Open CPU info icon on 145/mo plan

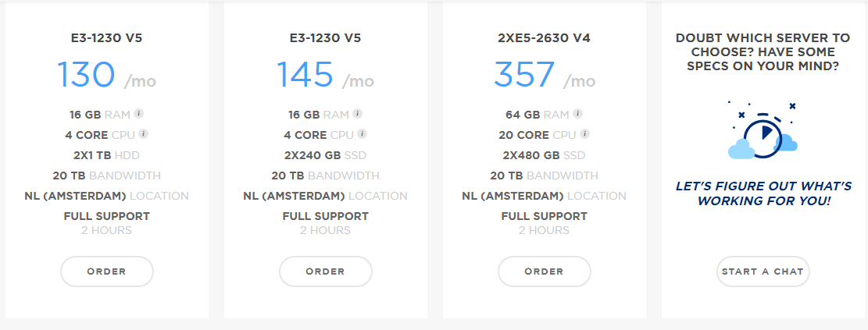pyautogui.click(x=363, y=134)
